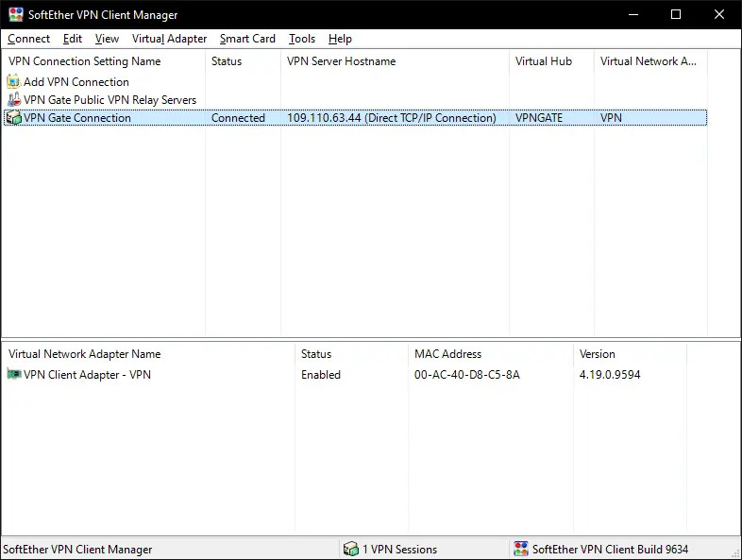Click the SoftEther build icon in status bar
The image size is (742, 560).
coord(520,549)
